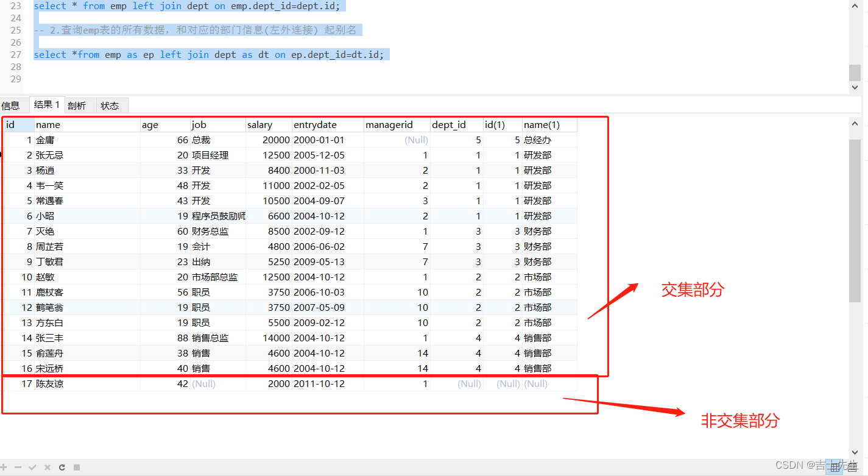Click the editor vertical scrollbar thumb
868x476 pixels.
855,72
